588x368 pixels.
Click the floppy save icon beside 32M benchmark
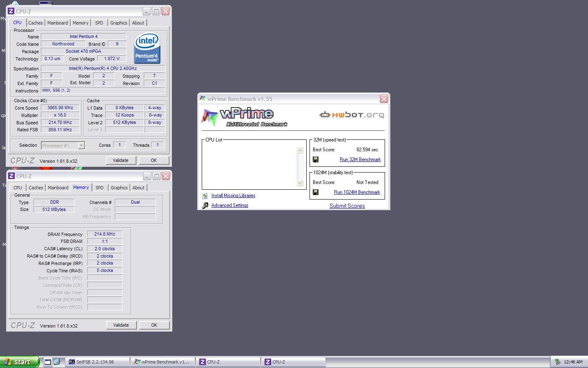tap(316, 159)
